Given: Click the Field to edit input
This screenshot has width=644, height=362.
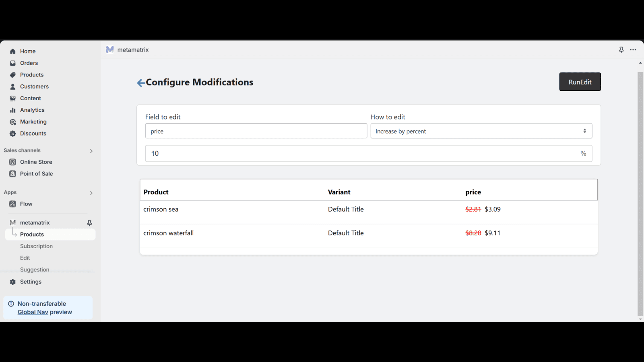Looking at the screenshot, I should pyautogui.click(x=256, y=131).
